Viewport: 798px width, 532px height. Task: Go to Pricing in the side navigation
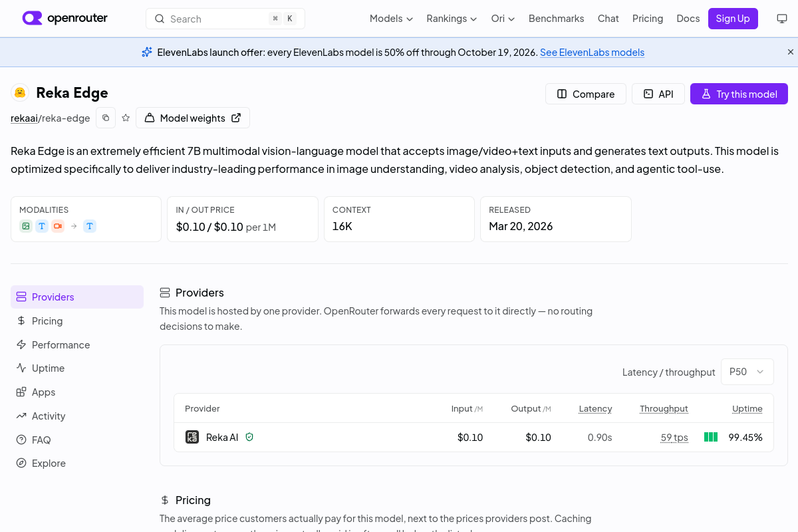pos(77,321)
